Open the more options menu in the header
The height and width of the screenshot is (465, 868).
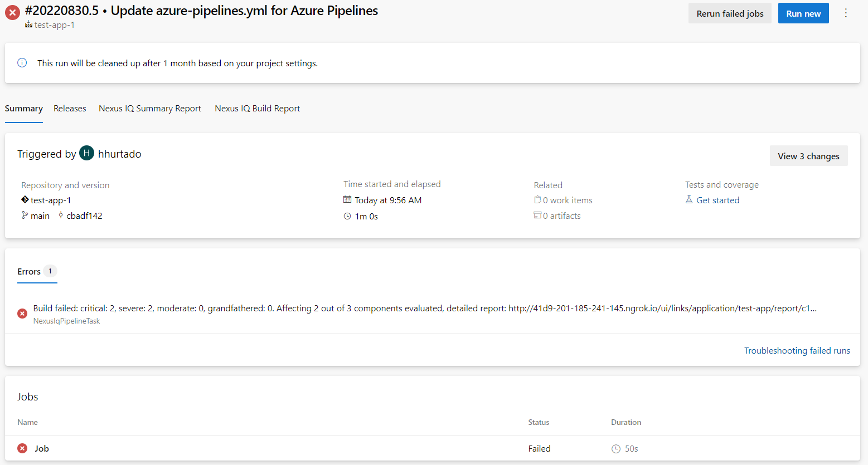(846, 13)
